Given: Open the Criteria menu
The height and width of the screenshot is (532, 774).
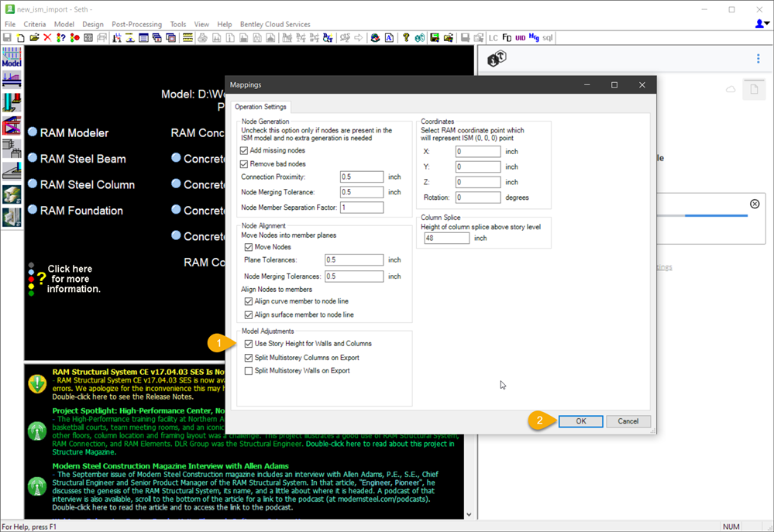Looking at the screenshot, I should [x=35, y=24].
